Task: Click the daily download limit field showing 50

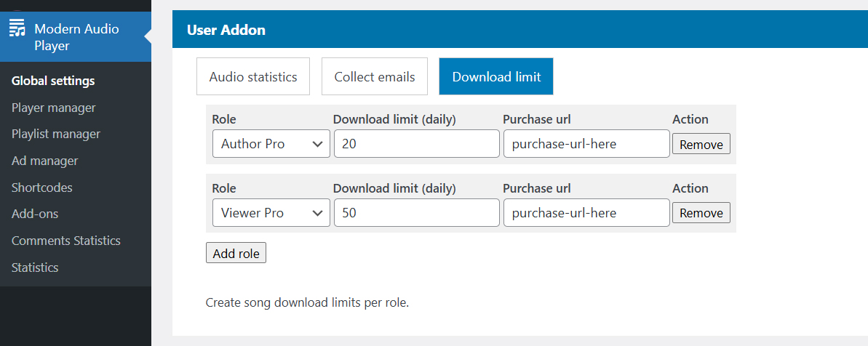Action: coord(416,213)
